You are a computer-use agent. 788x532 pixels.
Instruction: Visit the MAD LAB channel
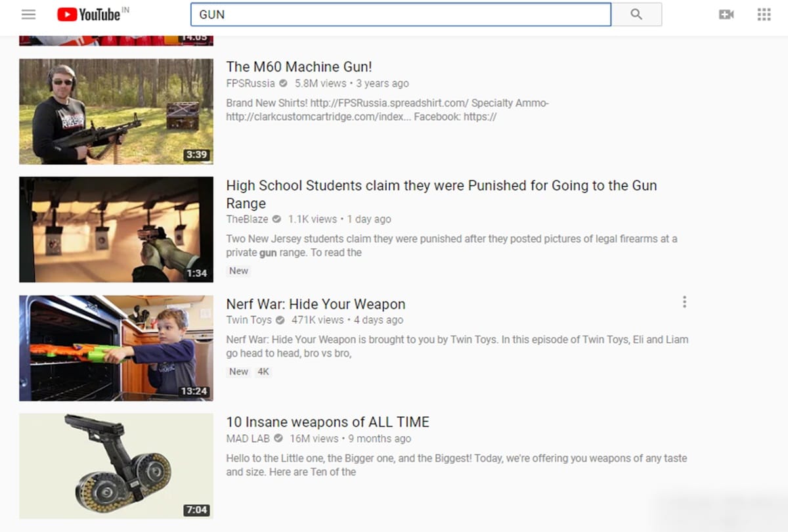coord(248,439)
